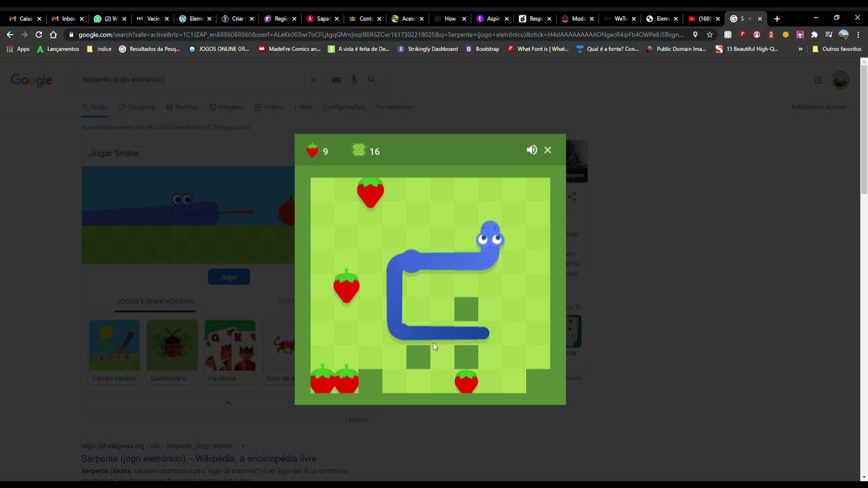Go back to the previous page

(10, 35)
